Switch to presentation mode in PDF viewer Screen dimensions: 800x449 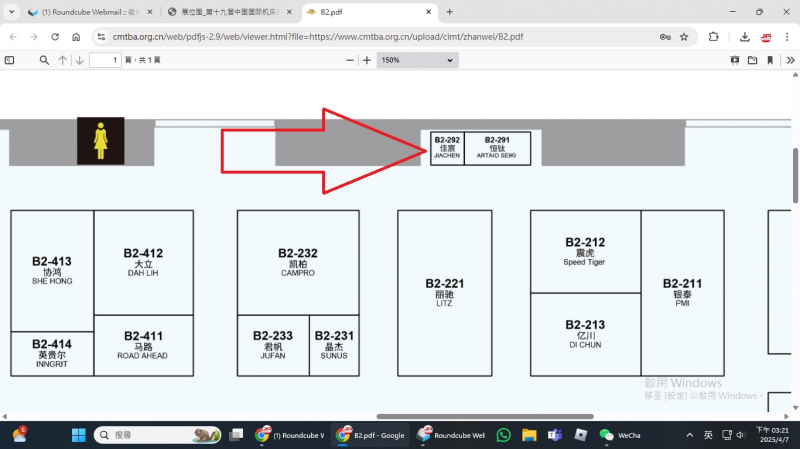click(x=735, y=60)
